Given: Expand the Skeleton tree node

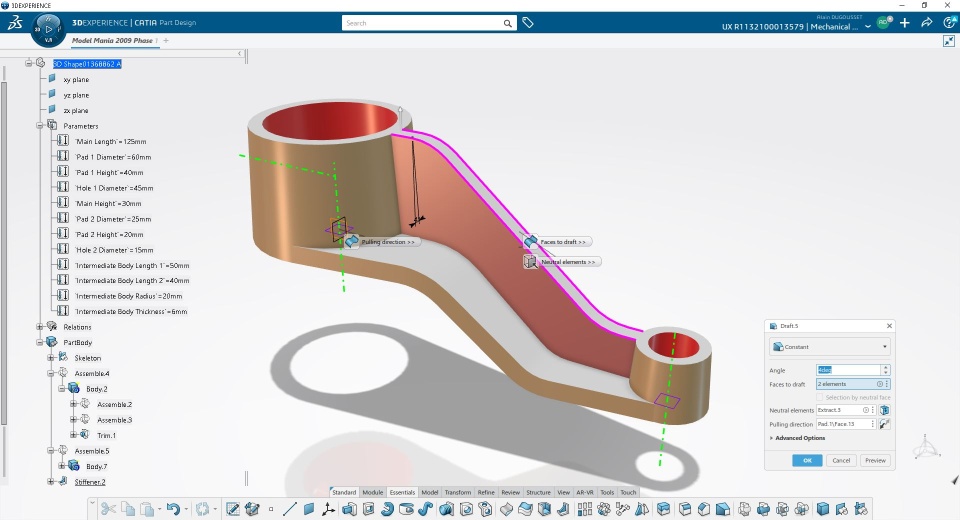Looking at the screenshot, I should [51, 358].
